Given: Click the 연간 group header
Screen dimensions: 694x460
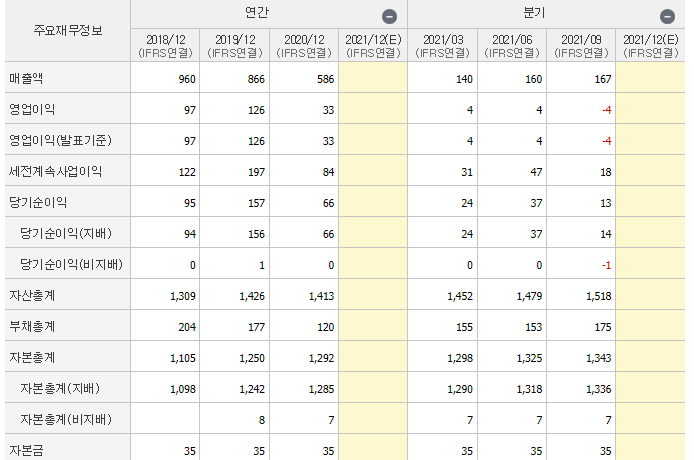Looking at the screenshot, I should point(257,12).
